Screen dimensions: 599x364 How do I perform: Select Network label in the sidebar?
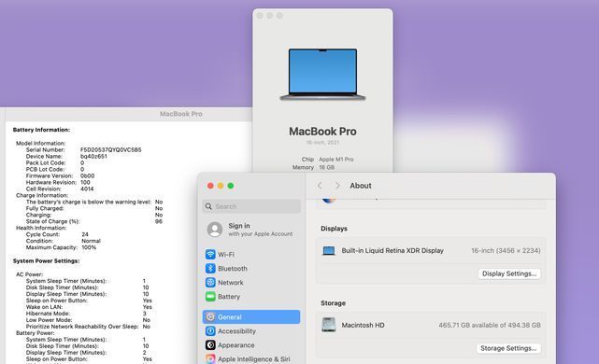231,283
